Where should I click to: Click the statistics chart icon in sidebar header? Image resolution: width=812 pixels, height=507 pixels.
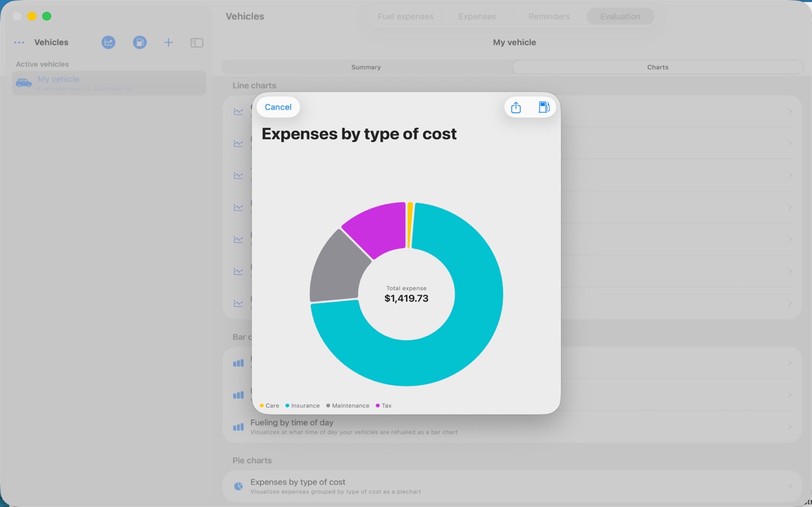coord(108,42)
